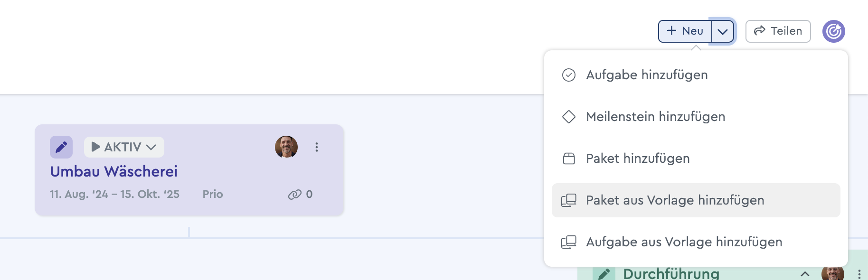Choose Meilenstein hinzufügen menu entry

(x=655, y=117)
